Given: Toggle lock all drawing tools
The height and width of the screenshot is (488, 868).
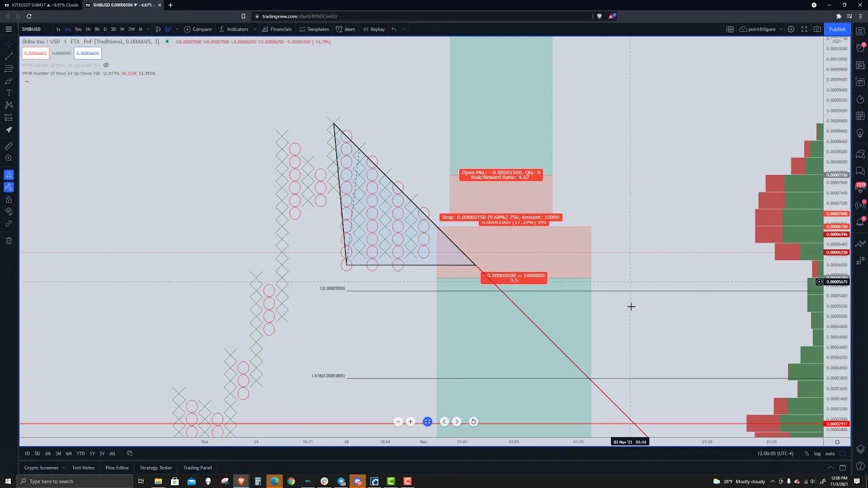Looking at the screenshot, I should click(9, 199).
